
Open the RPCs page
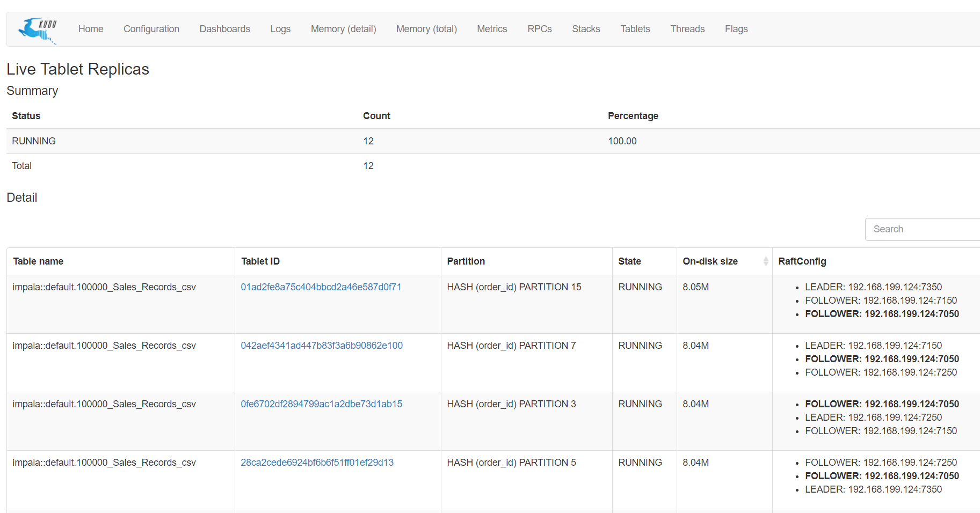coord(539,29)
